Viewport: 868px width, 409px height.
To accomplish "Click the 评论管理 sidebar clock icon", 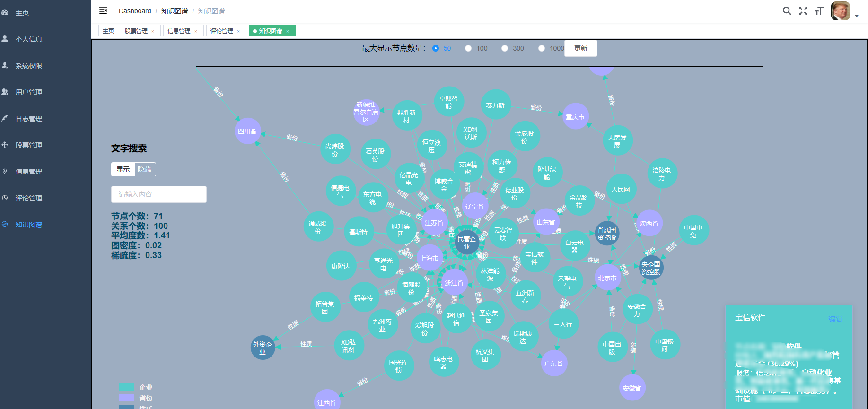I will (x=5, y=198).
